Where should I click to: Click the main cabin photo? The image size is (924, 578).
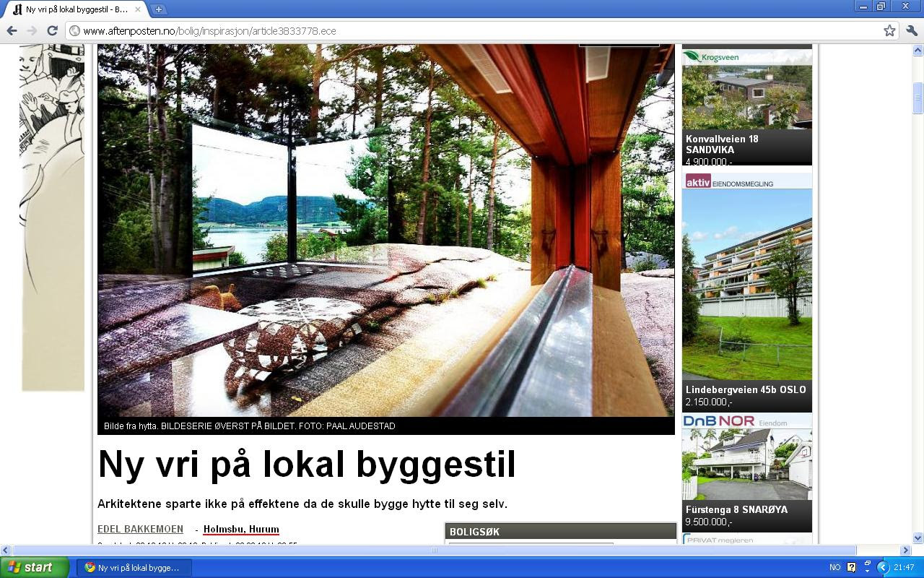tap(385, 230)
